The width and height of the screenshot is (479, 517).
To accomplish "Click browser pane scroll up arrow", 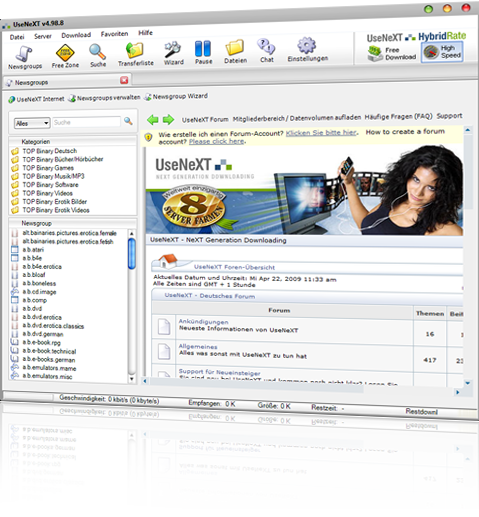I will click(x=468, y=130).
